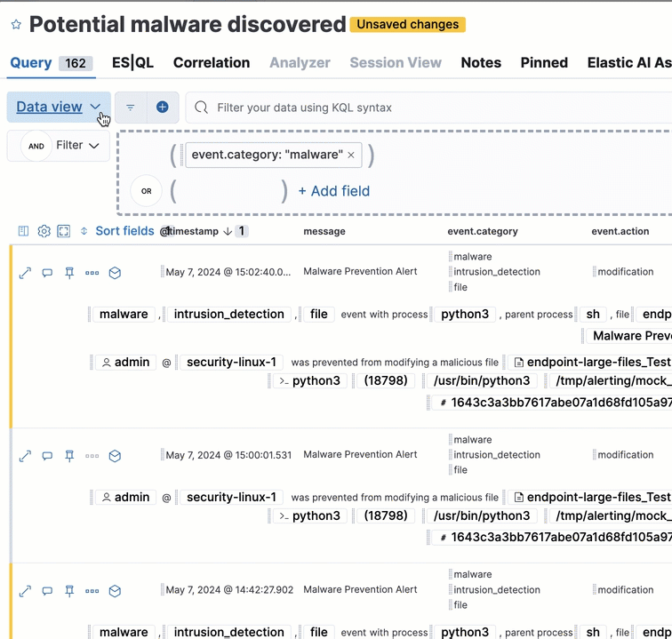This screenshot has height=639, width=672.
Task: Analyze event icon for the 15:02:40 alert
Action: coord(115,273)
